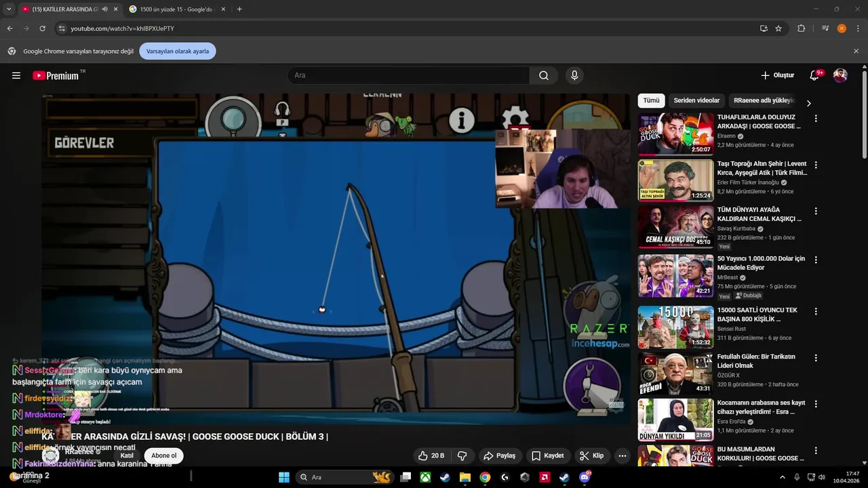Switch to the '1500 ün yüzde 15' Google tab
This screenshot has width=868, height=488.
click(176, 9)
